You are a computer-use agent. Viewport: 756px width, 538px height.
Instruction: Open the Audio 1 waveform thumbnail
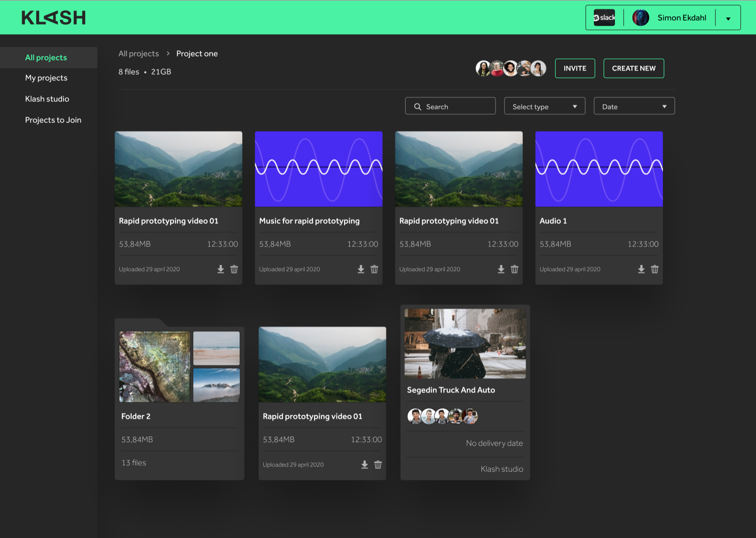[599, 169]
